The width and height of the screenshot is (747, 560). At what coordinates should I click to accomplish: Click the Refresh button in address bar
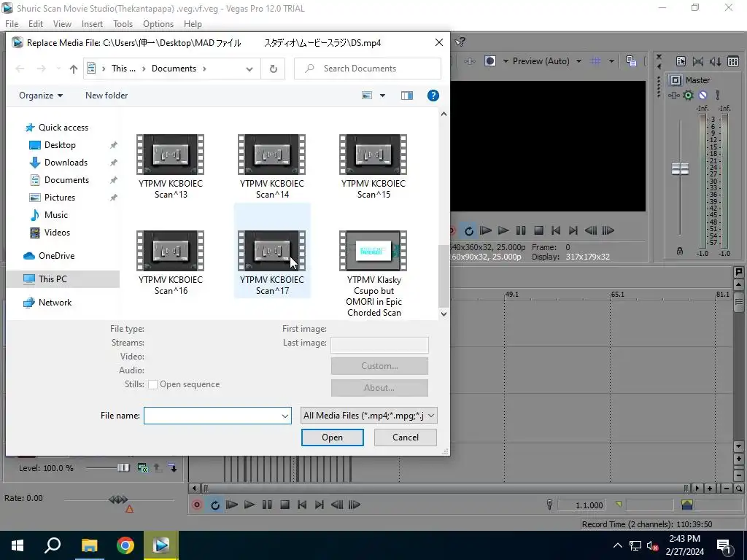(274, 69)
